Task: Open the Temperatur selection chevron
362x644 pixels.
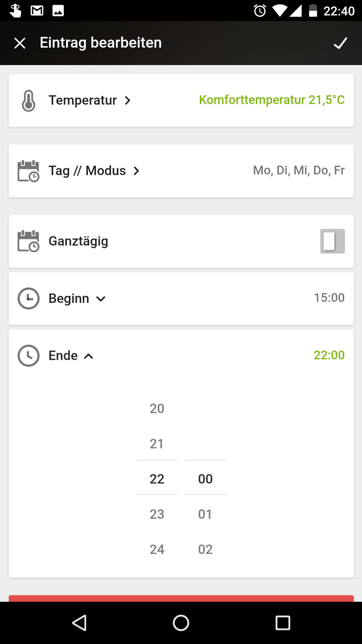Action: point(127,101)
